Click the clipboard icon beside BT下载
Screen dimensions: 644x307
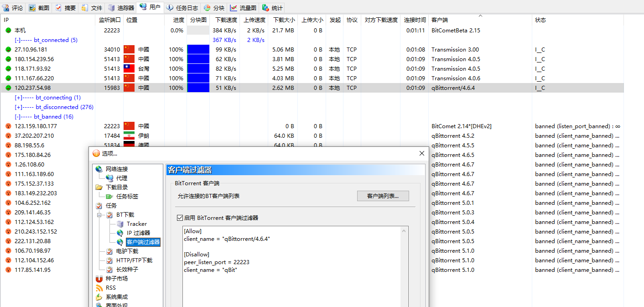point(109,215)
